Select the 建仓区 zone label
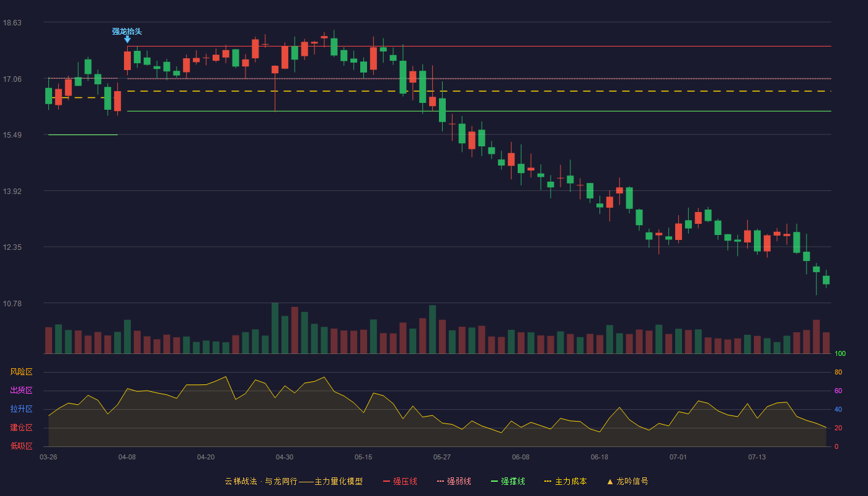This screenshot has width=868, height=496. point(21,428)
